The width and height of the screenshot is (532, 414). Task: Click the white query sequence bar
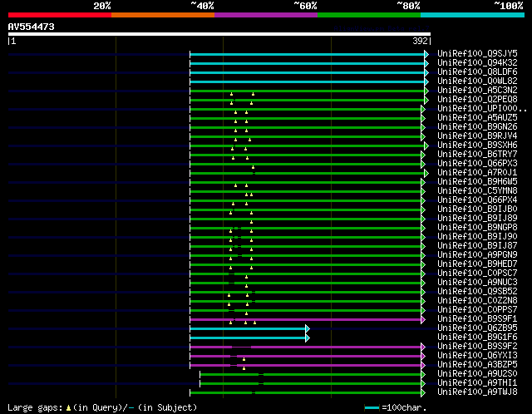click(x=219, y=34)
